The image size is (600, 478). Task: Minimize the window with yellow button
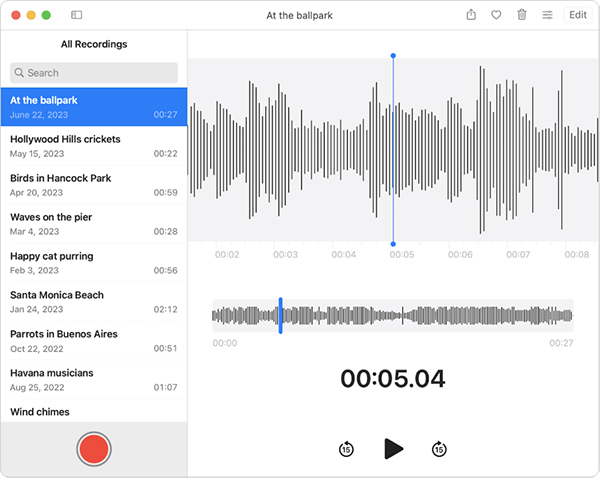point(31,15)
